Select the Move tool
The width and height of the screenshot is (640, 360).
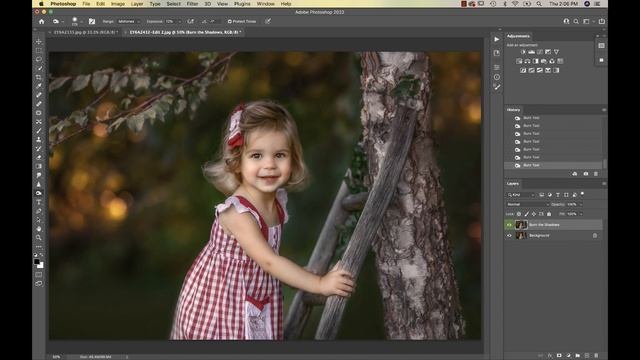pyautogui.click(x=39, y=42)
